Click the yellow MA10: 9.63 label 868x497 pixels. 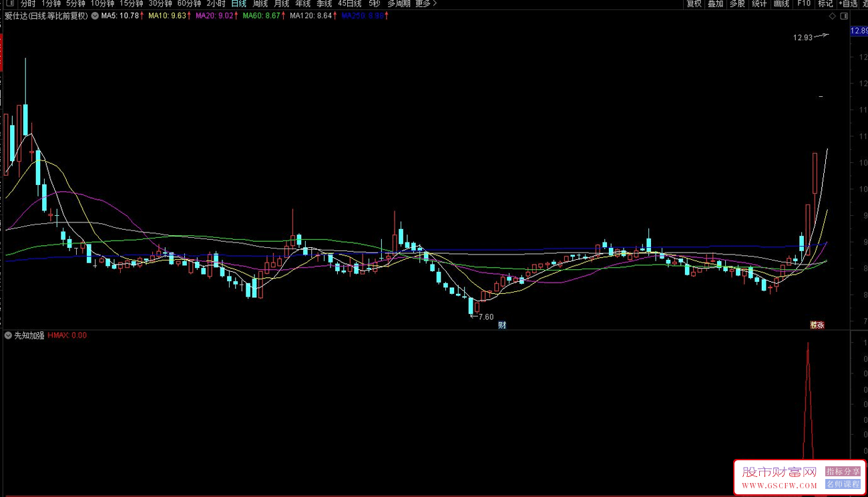[x=167, y=15]
